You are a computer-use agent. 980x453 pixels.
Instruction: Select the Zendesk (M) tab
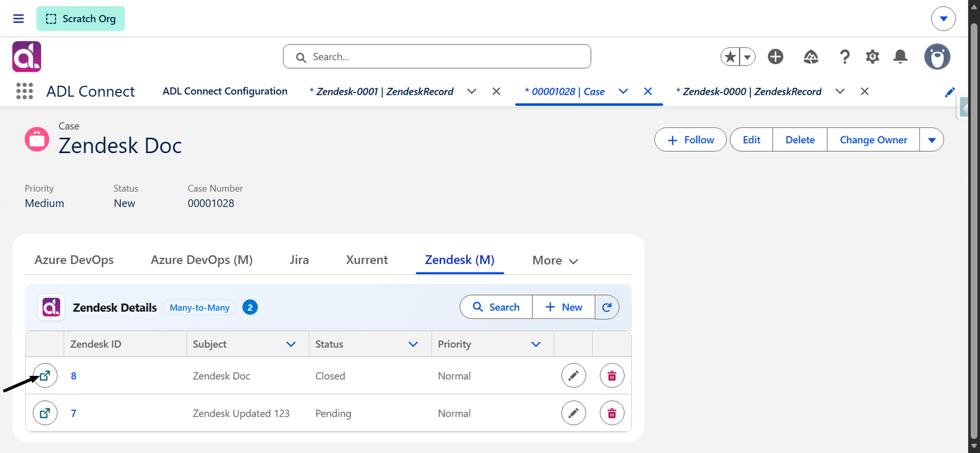click(x=459, y=260)
